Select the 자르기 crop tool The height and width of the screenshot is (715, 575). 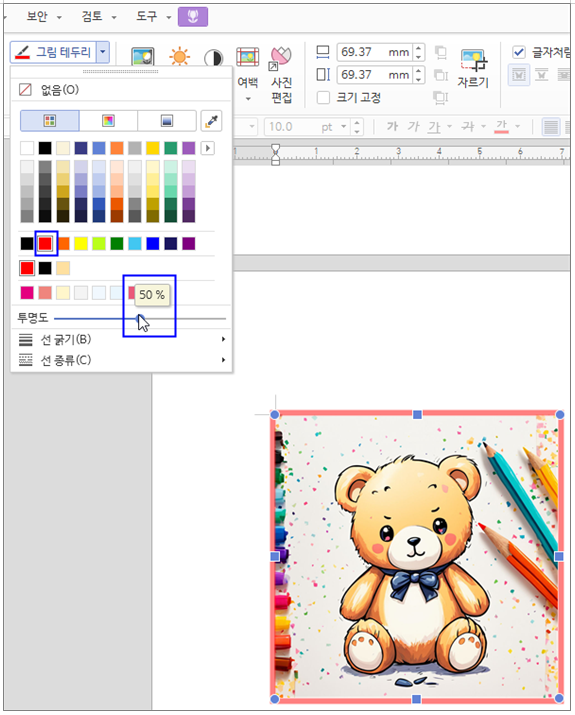tap(473, 68)
